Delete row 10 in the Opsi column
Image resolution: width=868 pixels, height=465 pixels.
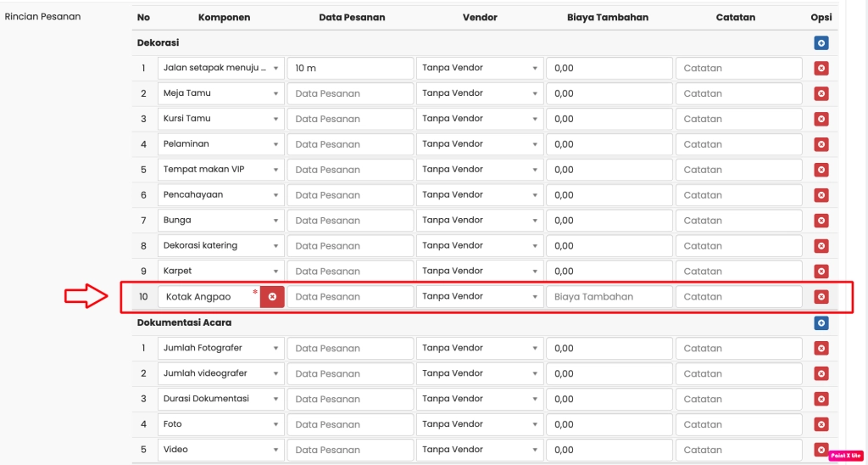(x=821, y=297)
